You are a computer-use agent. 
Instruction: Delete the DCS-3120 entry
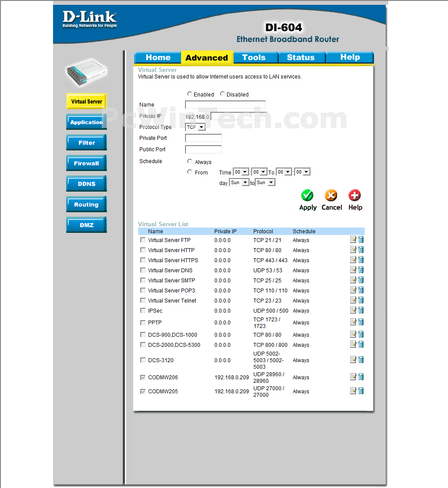pyautogui.click(x=361, y=360)
